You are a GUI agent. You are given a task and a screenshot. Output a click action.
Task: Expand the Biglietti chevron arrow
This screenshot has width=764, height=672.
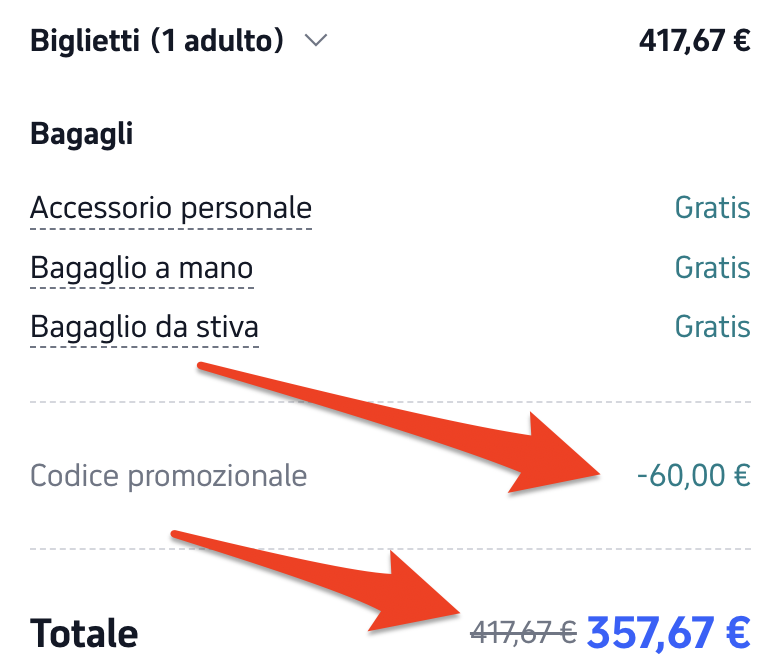316,40
